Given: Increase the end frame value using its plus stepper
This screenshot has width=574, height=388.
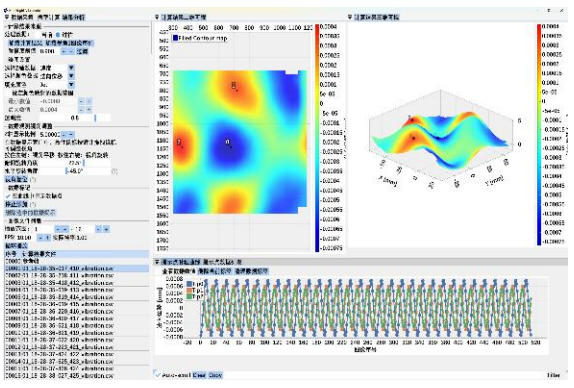Looking at the screenshot, I should [106, 230].
